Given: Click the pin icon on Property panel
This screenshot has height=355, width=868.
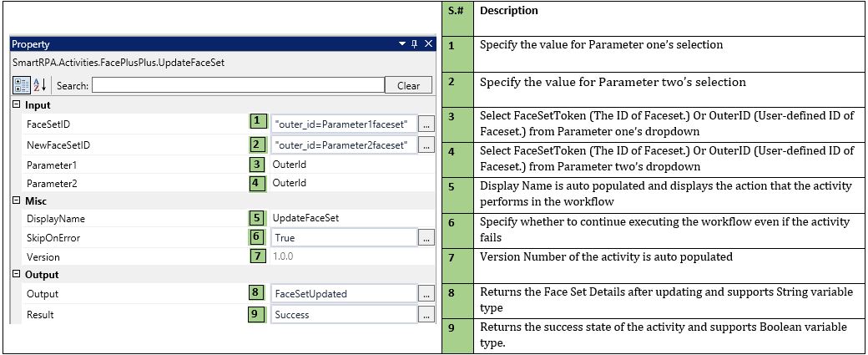Looking at the screenshot, I should (414, 44).
